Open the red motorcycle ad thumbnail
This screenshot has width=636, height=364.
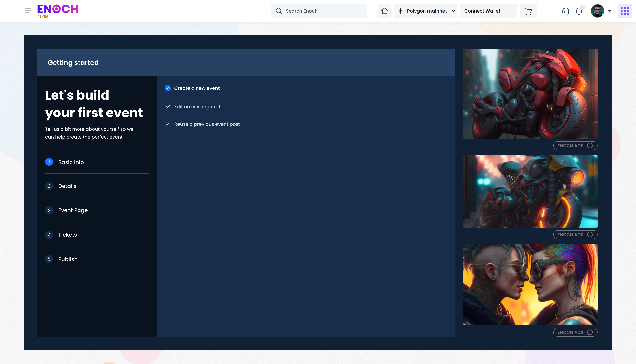(x=530, y=94)
